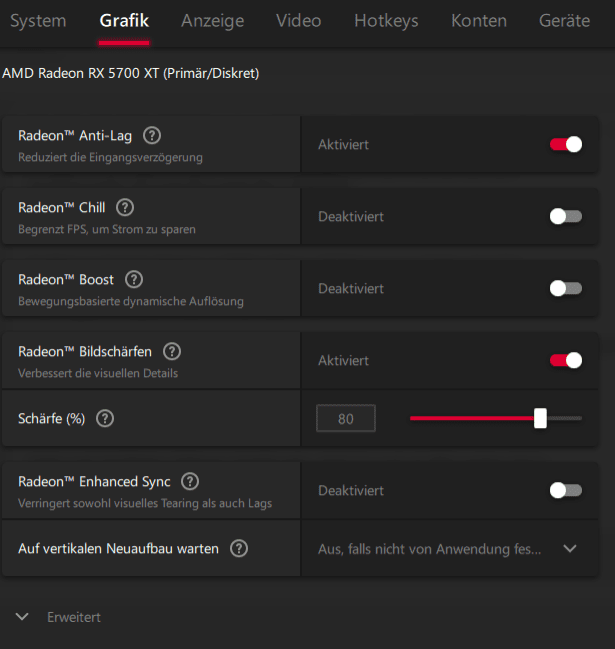615x649 pixels.
Task: Open the vertical refresh wait dropdown
Action: tap(449, 549)
